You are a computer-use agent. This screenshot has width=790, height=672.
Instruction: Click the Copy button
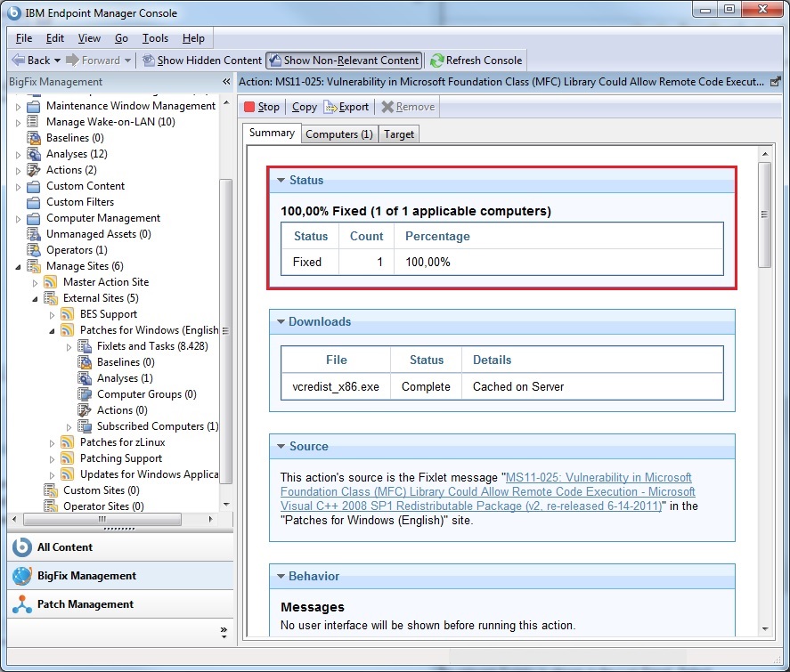tap(305, 107)
